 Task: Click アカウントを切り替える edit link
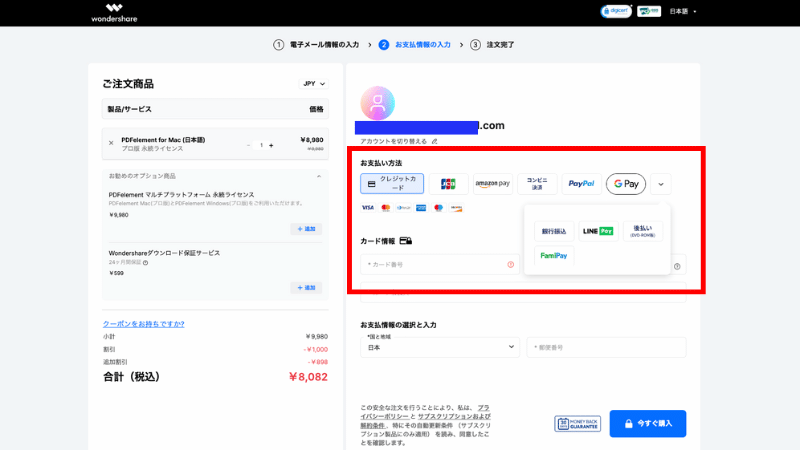click(398, 141)
